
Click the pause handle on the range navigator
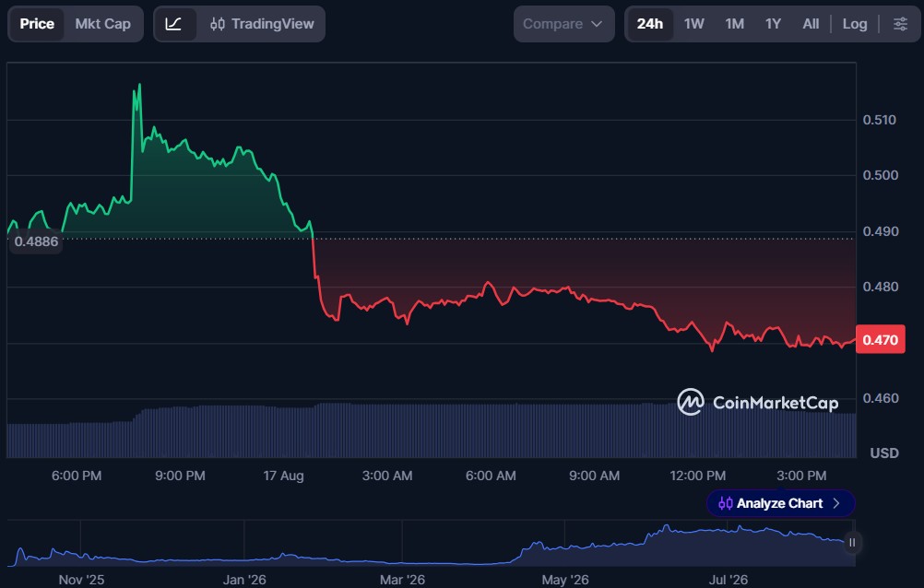(851, 542)
